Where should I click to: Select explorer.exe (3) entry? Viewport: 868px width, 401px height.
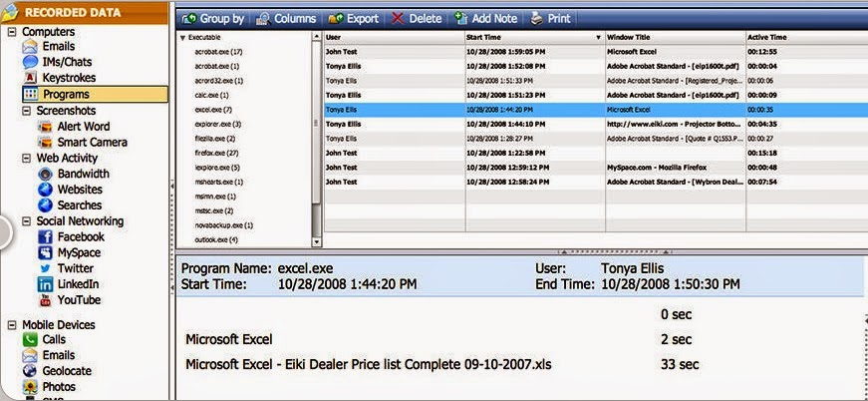217,124
